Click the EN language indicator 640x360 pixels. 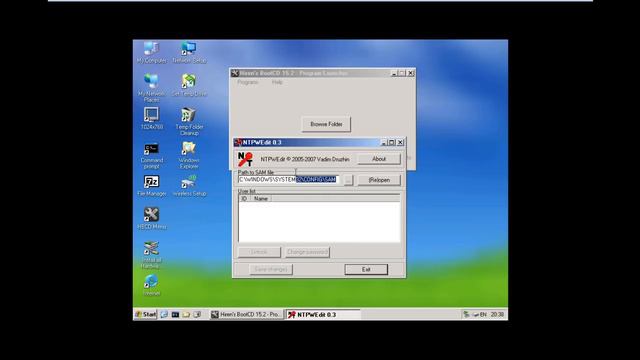click(483, 314)
